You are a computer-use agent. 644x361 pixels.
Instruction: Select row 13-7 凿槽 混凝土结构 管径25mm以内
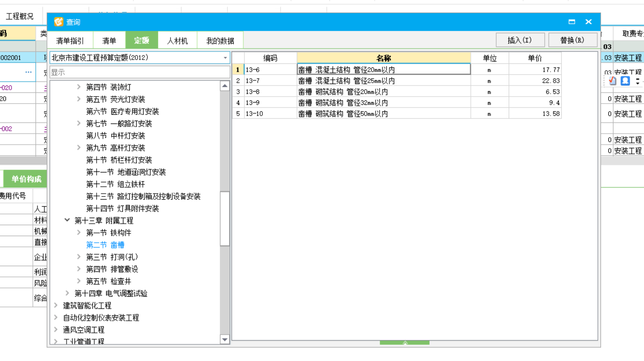tap(397, 80)
